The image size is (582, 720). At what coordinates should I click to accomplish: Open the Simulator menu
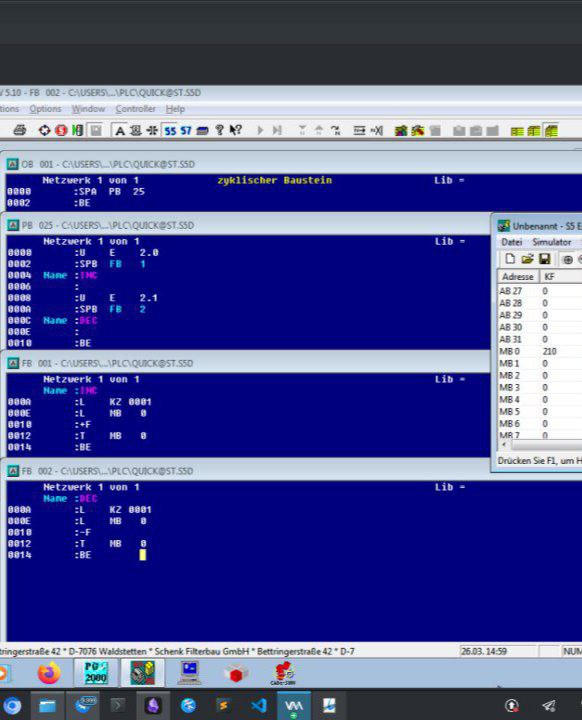(x=551, y=242)
